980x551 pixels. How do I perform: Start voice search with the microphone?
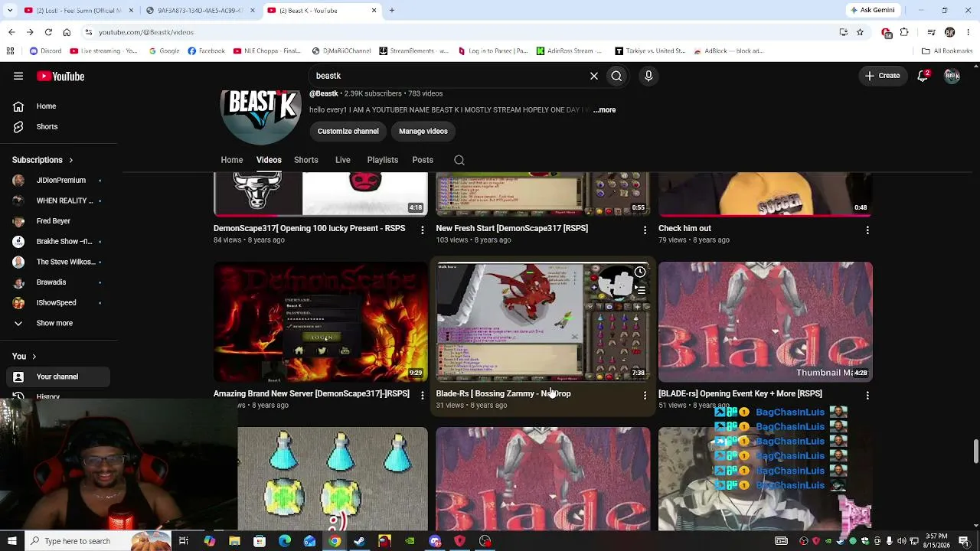pyautogui.click(x=648, y=76)
